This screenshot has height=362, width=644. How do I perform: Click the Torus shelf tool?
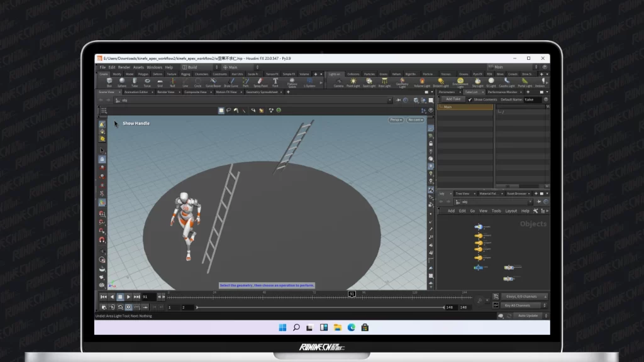tap(147, 82)
